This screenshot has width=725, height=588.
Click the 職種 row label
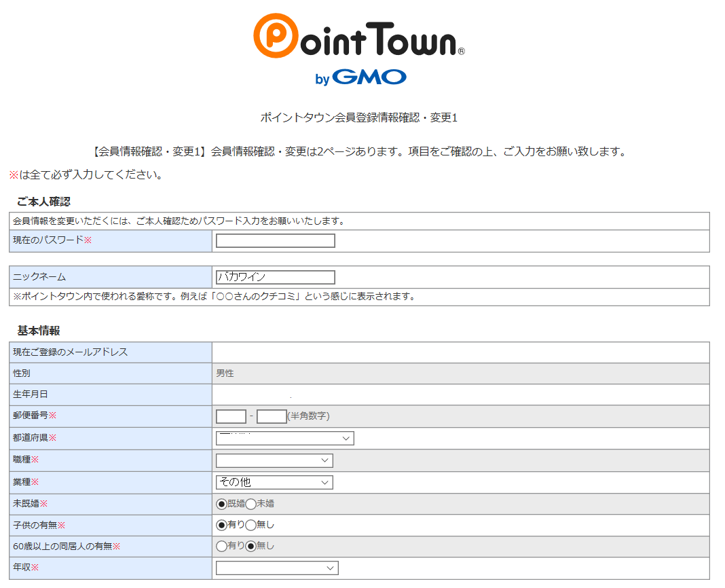[x=26, y=460]
